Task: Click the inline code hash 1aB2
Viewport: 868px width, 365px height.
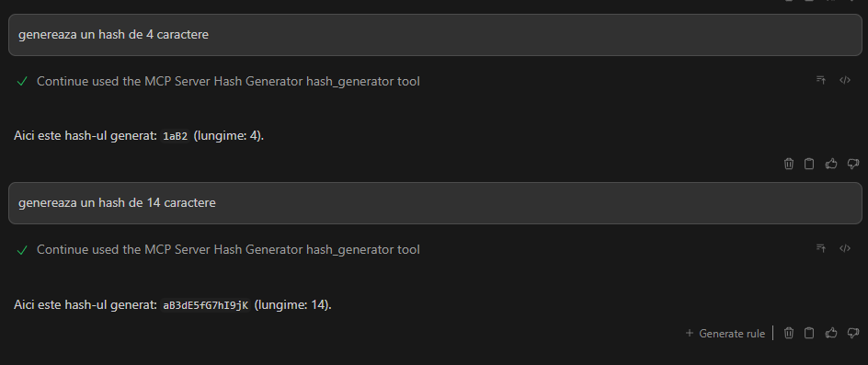Action: pos(175,136)
